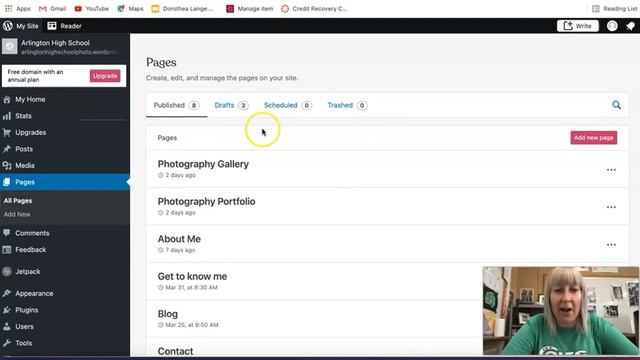Switch to the Trashed tab
Screen dimensions: 640x360
pos(347,105)
